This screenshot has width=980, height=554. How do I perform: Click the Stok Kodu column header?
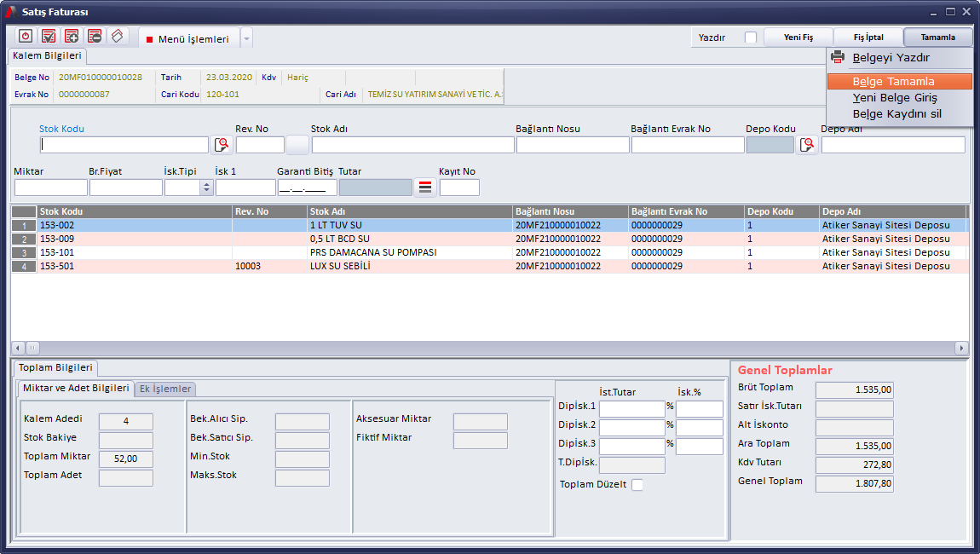tap(135, 211)
